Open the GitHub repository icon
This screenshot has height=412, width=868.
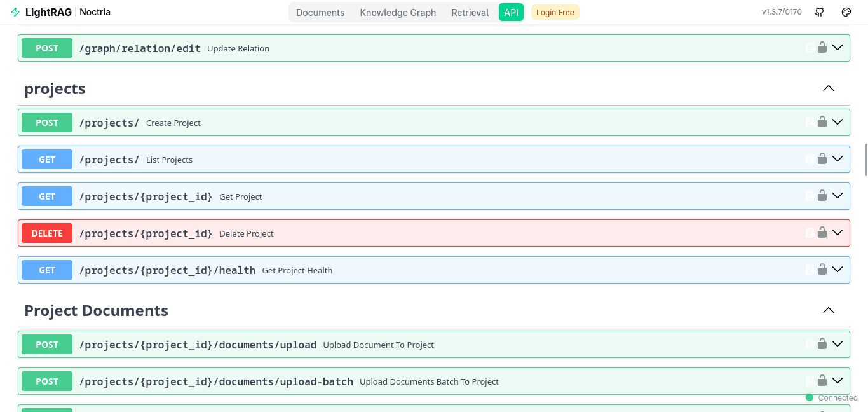pos(820,12)
